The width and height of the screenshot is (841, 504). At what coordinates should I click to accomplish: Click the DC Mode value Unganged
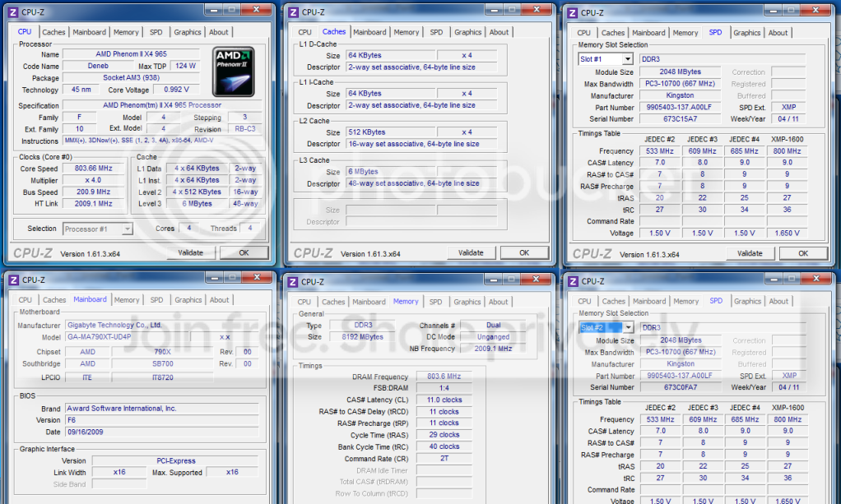(494, 337)
